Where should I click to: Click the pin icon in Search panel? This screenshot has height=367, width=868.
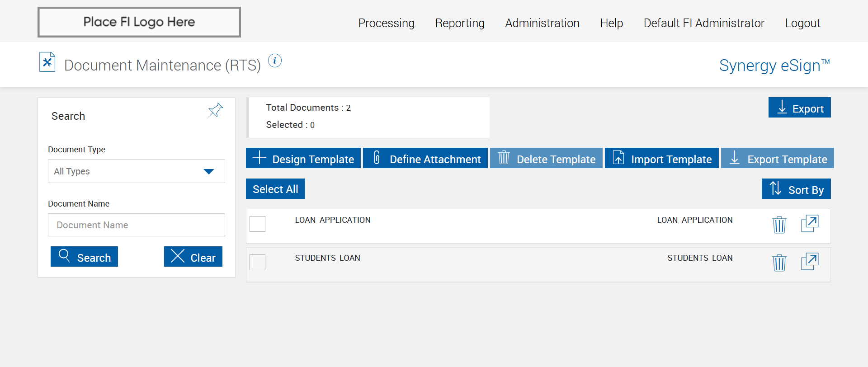(215, 110)
